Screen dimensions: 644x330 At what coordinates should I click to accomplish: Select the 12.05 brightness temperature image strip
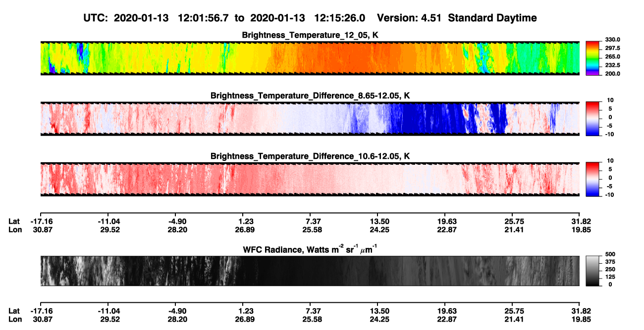(310, 58)
